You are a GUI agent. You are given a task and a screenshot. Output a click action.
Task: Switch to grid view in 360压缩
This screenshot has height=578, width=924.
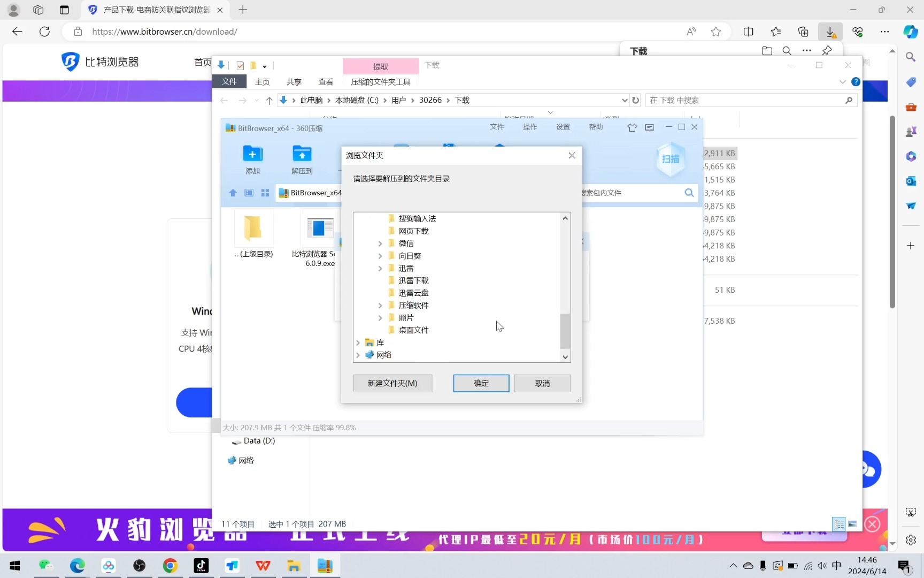[x=265, y=193]
